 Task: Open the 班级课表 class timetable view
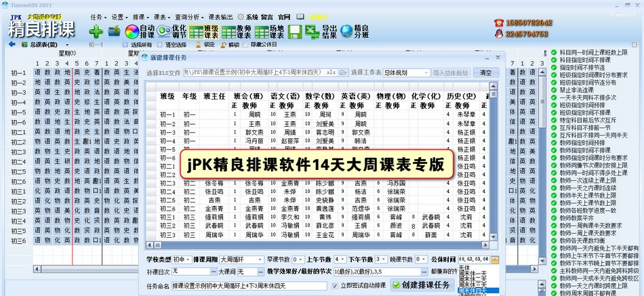pos(204,32)
